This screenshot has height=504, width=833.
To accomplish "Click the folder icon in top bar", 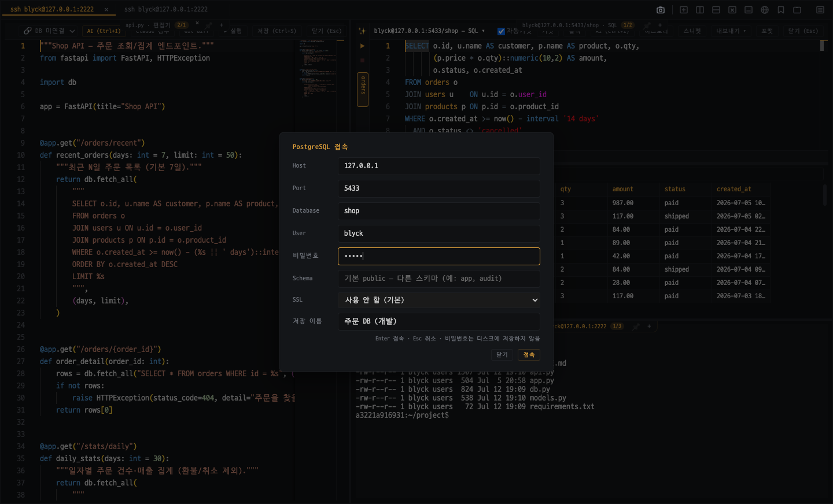I will 797,10.
